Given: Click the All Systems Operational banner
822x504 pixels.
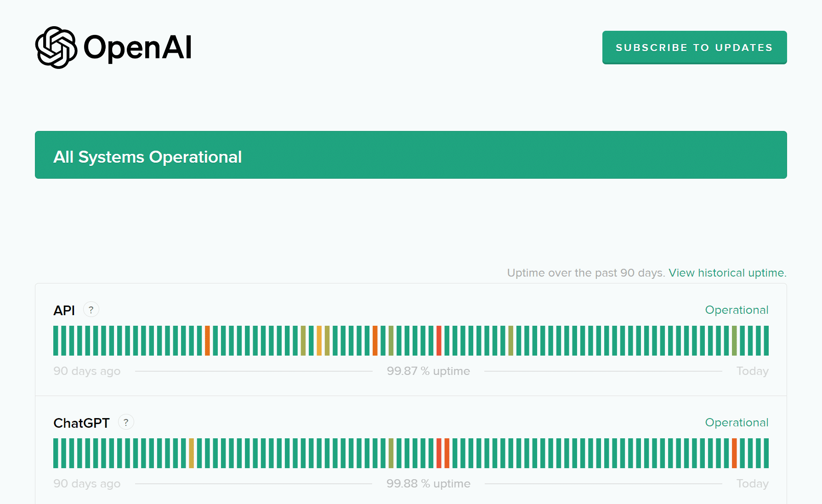Looking at the screenshot, I should (x=411, y=155).
